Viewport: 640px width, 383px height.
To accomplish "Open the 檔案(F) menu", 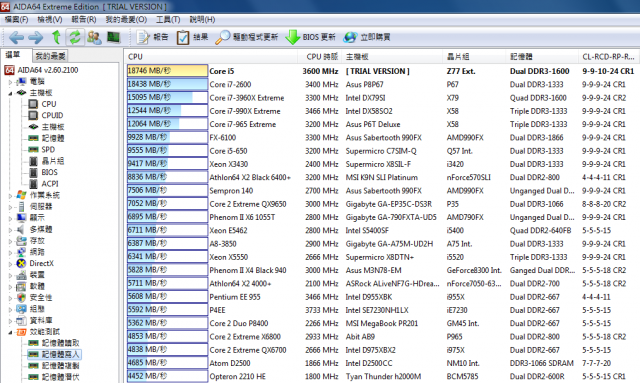I will [16, 19].
